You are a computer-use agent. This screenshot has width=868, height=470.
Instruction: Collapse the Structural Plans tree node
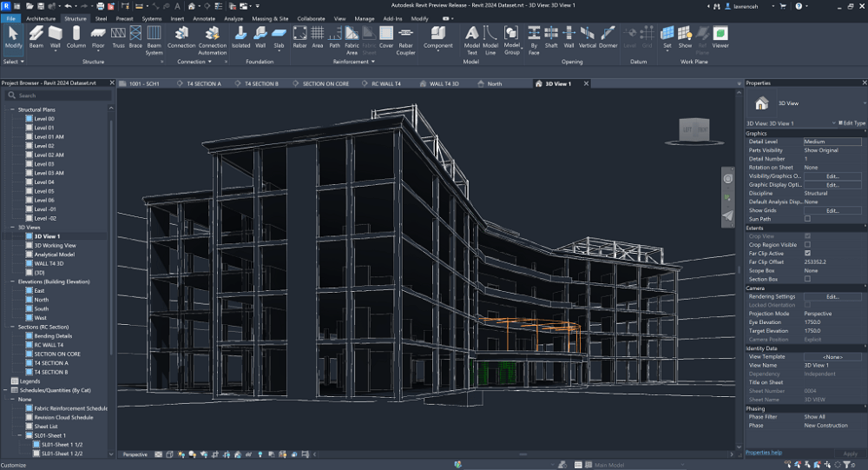(x=12, y=109)
